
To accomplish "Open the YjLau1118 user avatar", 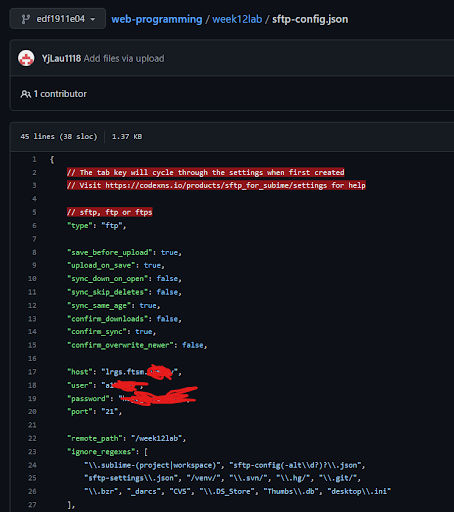I will (26, 58).
